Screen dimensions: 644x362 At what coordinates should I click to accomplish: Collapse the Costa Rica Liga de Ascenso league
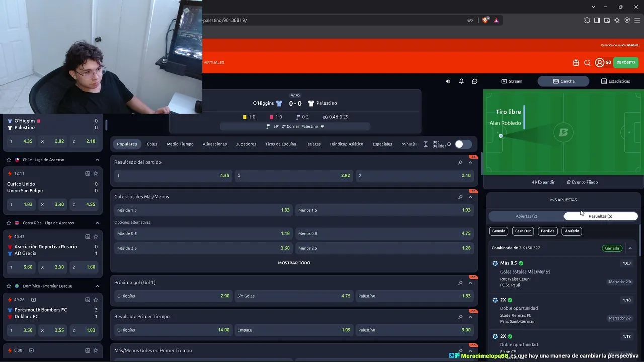click(97, 223)
